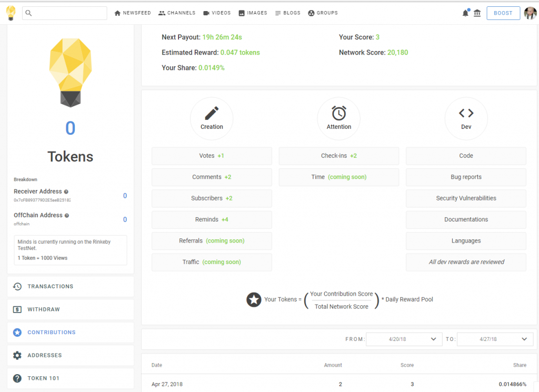
Task: Click the Code dev reward row
Action: coord(466,156)
